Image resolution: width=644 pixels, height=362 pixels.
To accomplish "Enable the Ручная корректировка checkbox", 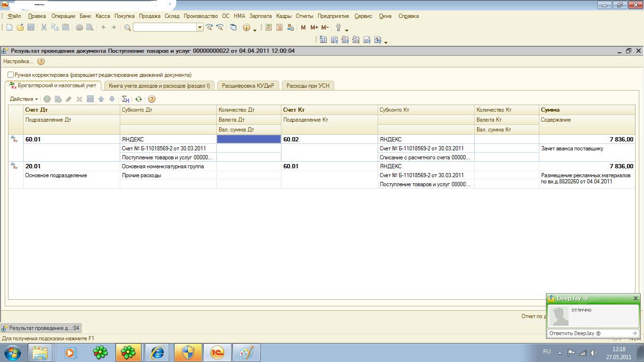I will [x=11, y=75].
